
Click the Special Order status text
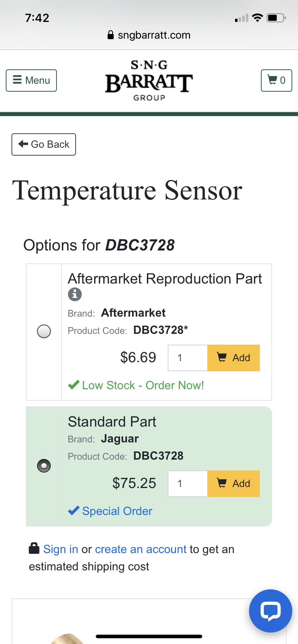117,511
